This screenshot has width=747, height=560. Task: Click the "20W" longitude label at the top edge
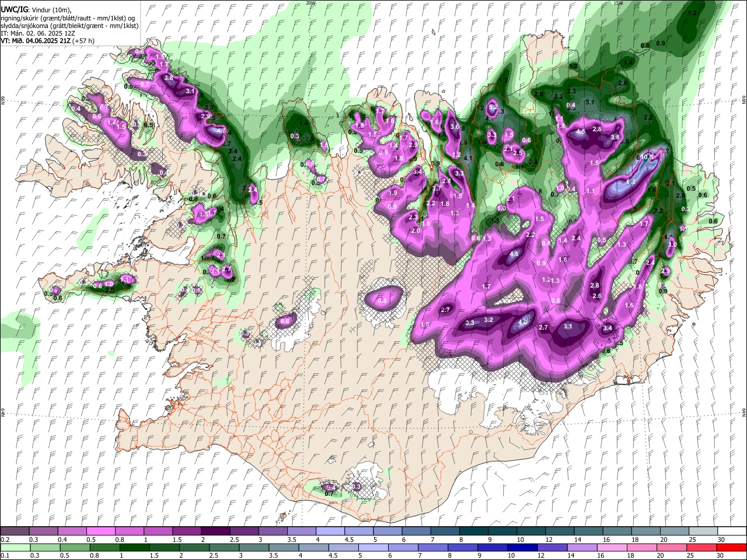(310, 3)
